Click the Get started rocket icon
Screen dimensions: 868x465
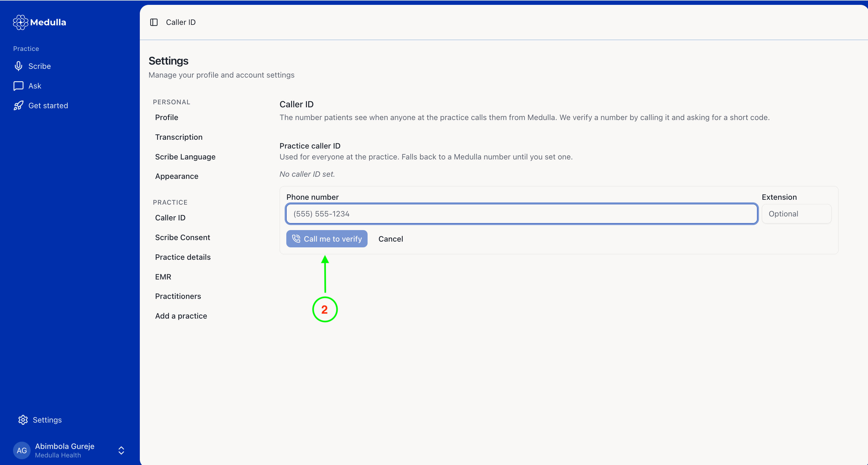(x=19, y=105)
